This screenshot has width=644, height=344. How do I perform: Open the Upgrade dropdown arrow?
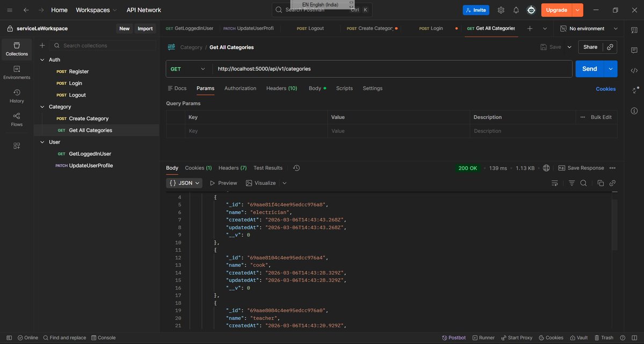click(x=578, y=10)
